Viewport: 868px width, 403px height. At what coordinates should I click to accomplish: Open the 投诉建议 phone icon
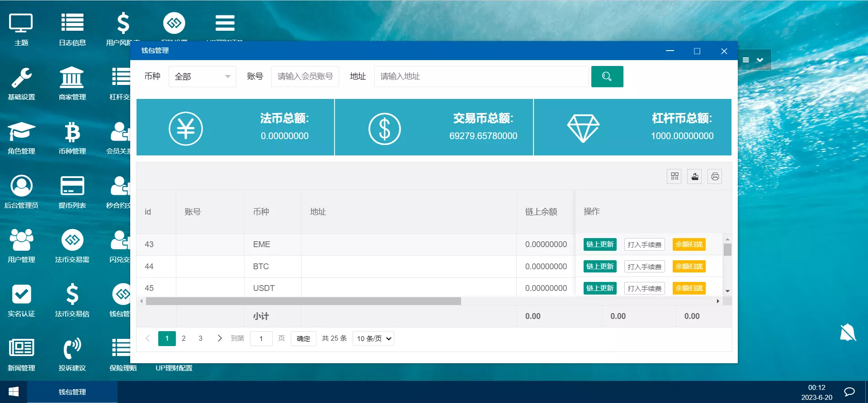72,354
